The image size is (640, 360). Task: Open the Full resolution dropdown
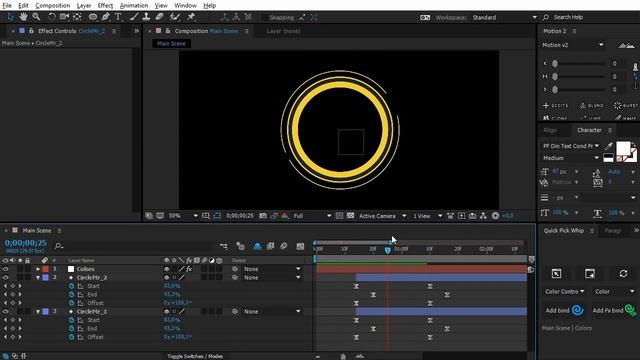312,216
